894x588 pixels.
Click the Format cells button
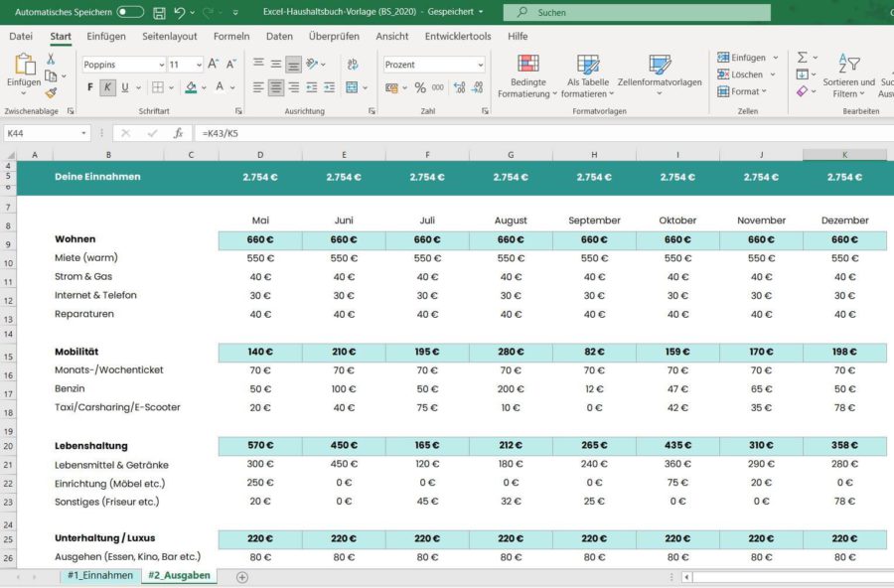click(742, 91)
